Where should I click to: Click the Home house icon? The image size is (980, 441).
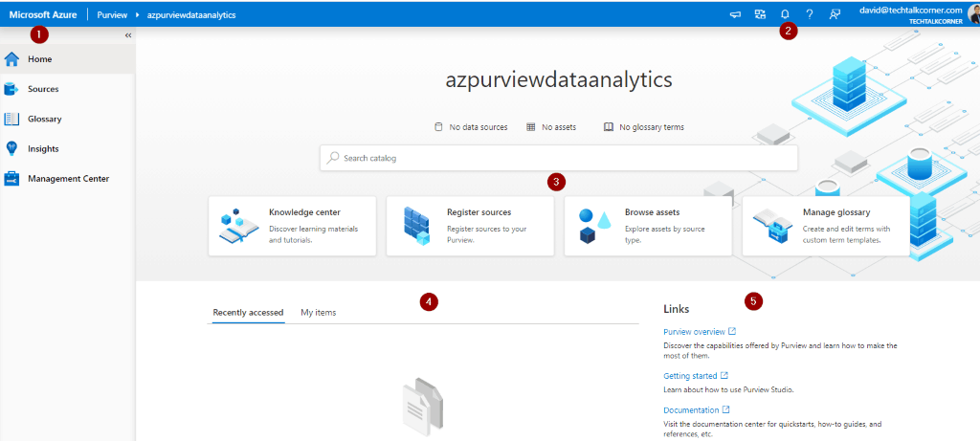(x=11, y=59)
